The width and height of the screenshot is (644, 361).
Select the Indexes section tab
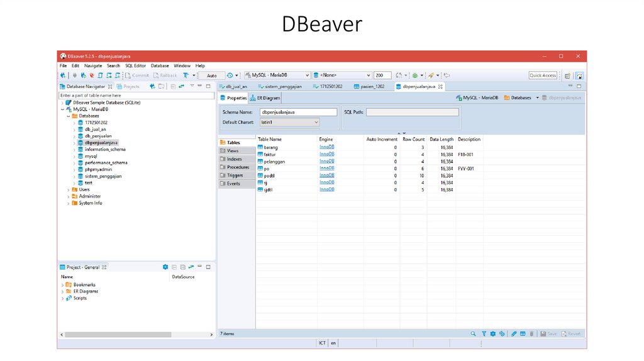tap(237, 159)
